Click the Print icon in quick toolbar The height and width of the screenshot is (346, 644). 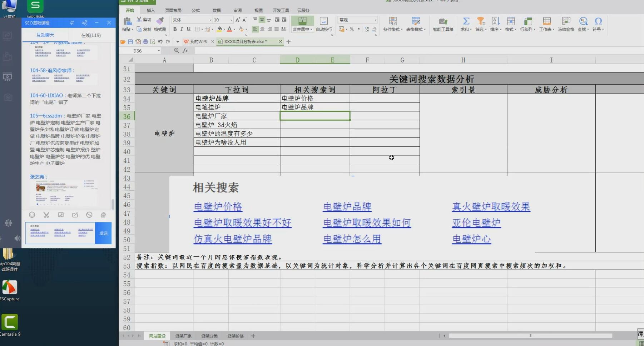click(145, 42)
